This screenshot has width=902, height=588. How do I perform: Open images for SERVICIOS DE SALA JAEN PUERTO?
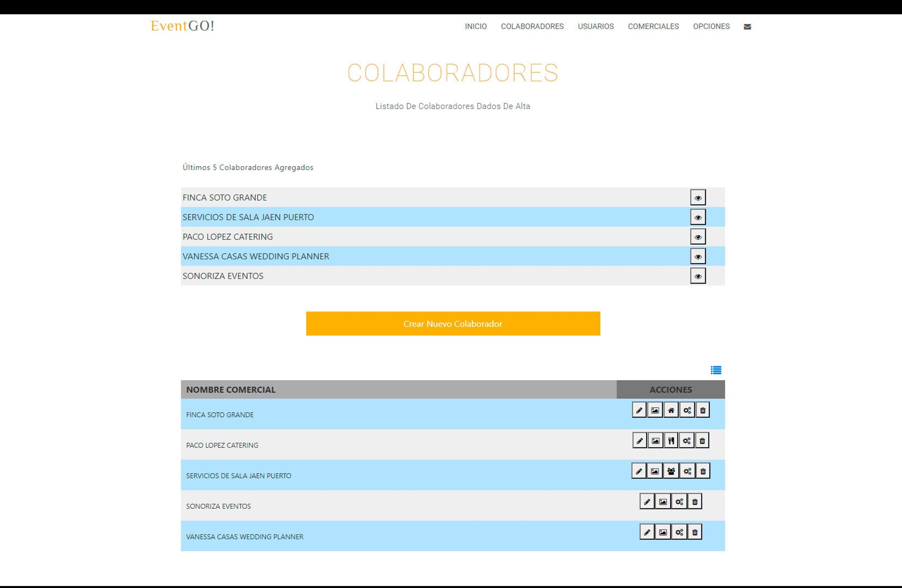654,471
